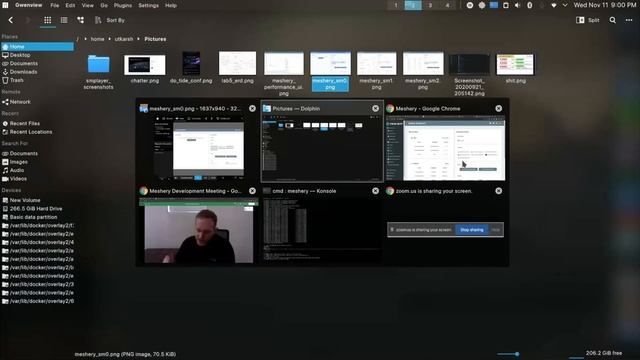640x360 pixels.
Task: Click the 'utkarsh' breadcrumb segment
Action: (124, 39)
